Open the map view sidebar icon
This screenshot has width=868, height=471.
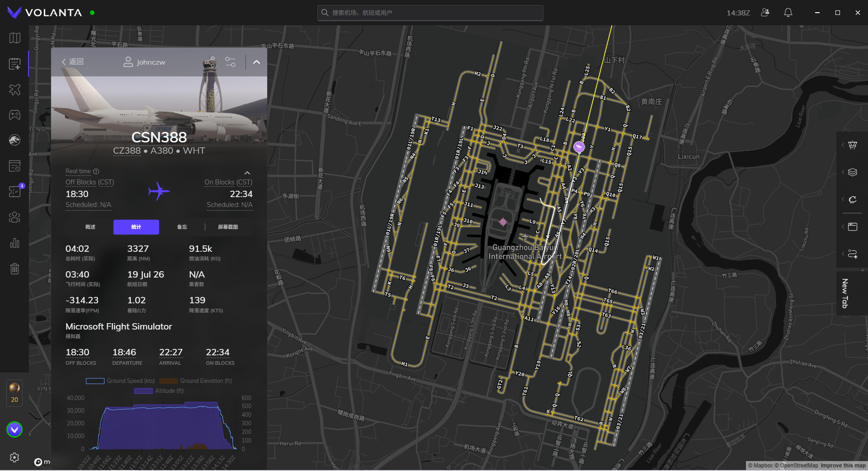click(x=14, y=38)
